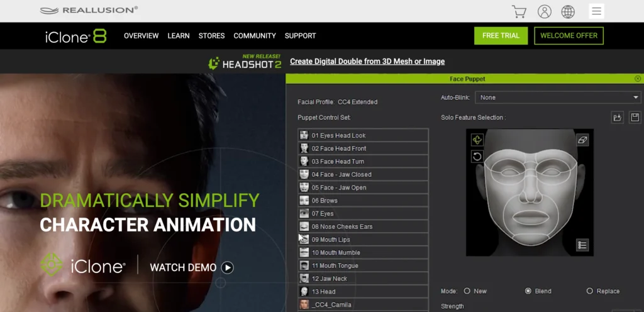Image resolution: width=644 pixels, height=312 pixels.
Task: Click the Headshot 2 logo
Action: pos(245,62)
